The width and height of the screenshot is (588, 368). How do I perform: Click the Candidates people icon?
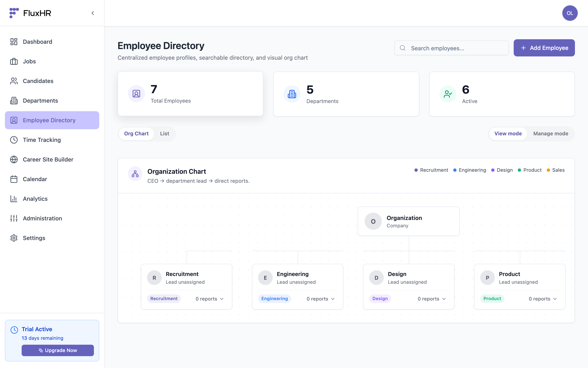14,81
